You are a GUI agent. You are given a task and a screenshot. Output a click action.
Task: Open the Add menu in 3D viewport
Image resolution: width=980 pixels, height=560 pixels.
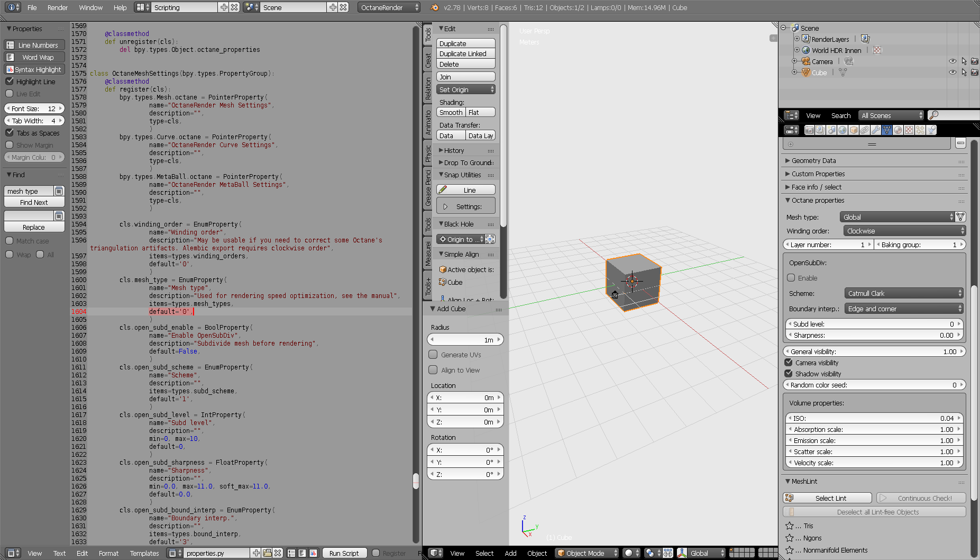pos(510,553)
